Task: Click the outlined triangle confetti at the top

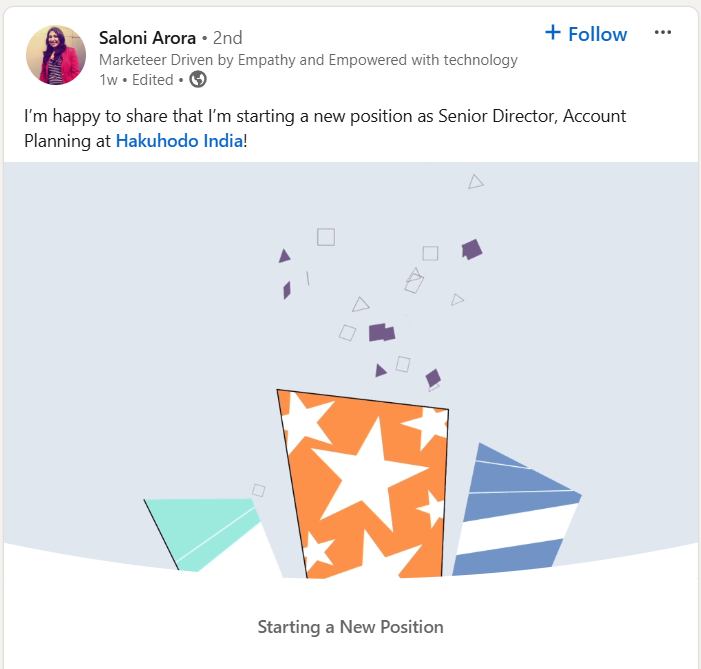Action: tap(475, 182)
